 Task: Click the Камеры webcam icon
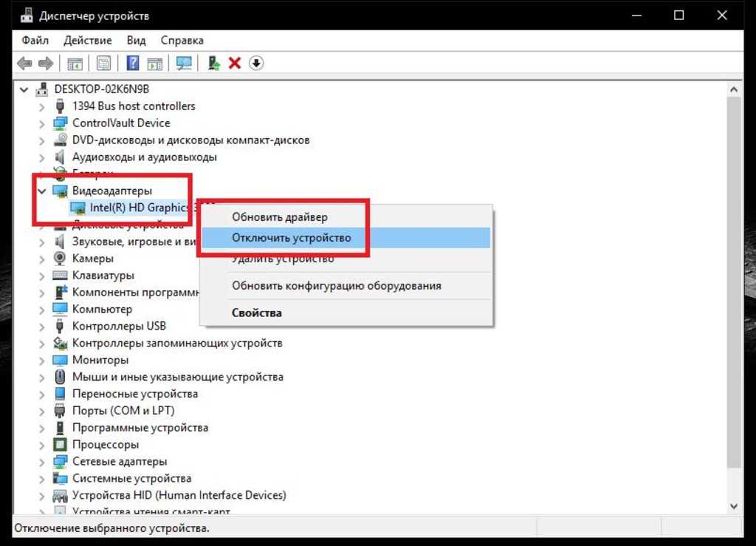coord(60,259)
